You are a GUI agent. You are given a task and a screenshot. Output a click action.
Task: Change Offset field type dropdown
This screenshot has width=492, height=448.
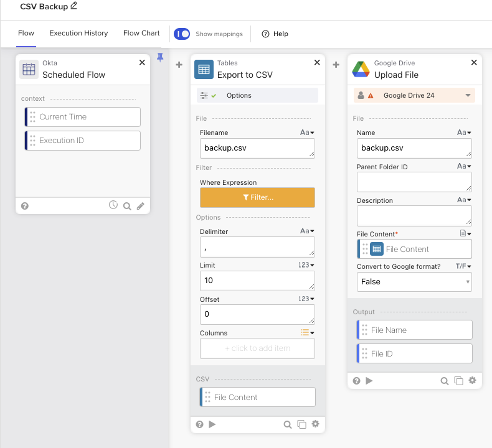click(306, 299)
